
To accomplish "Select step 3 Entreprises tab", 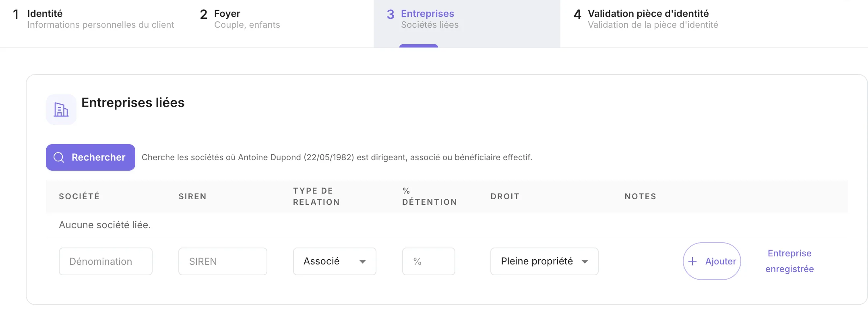I will click(x=467, y=24).
